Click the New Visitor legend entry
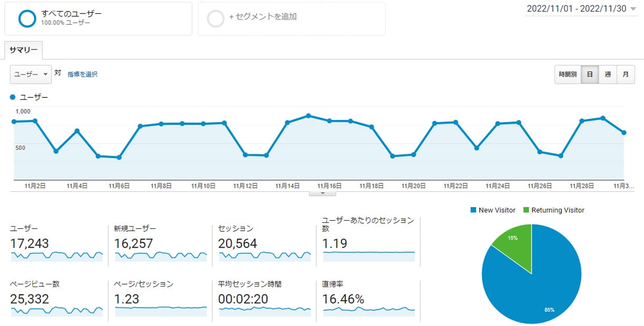Image resolution: width=644 pixels, height=326 pixels. pos(492,210)
